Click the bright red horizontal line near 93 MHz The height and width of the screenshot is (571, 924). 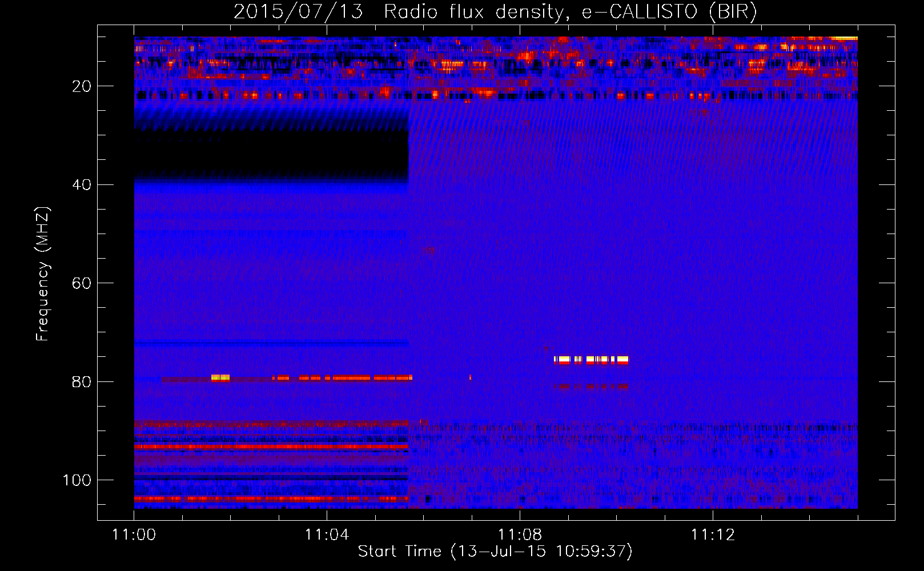pos(271,447)
